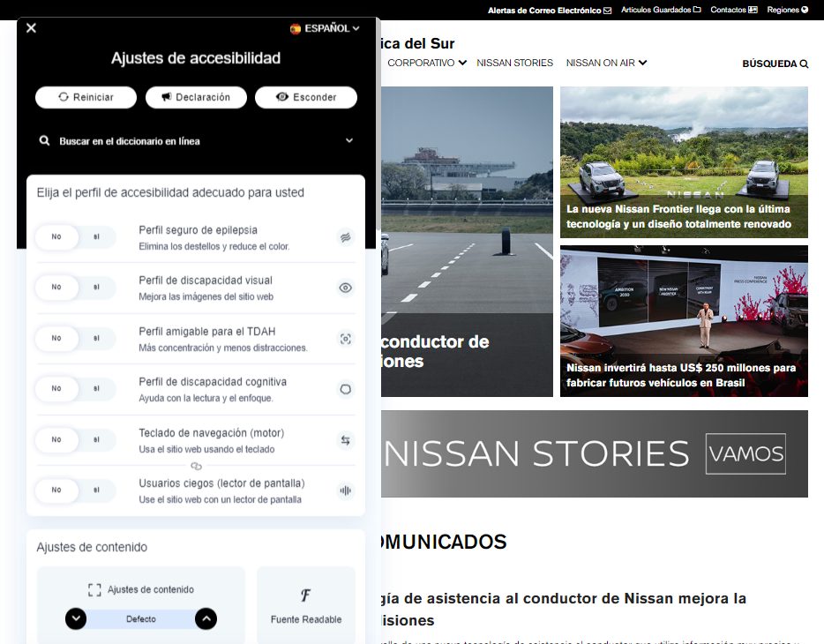
Task: Increase content scaling with up arrow
Action: point(206,619)
